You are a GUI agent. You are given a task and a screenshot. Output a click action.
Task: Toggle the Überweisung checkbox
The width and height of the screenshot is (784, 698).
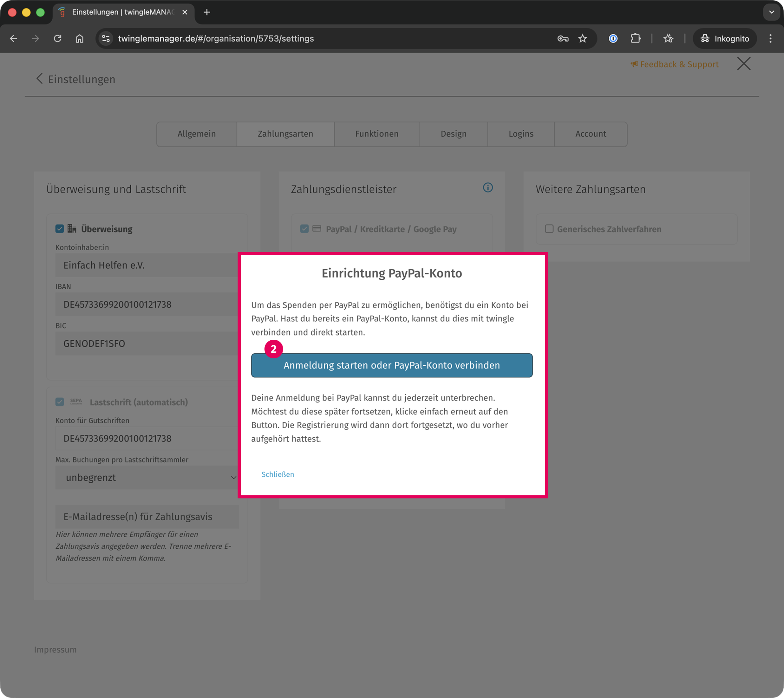click(59, 229)
